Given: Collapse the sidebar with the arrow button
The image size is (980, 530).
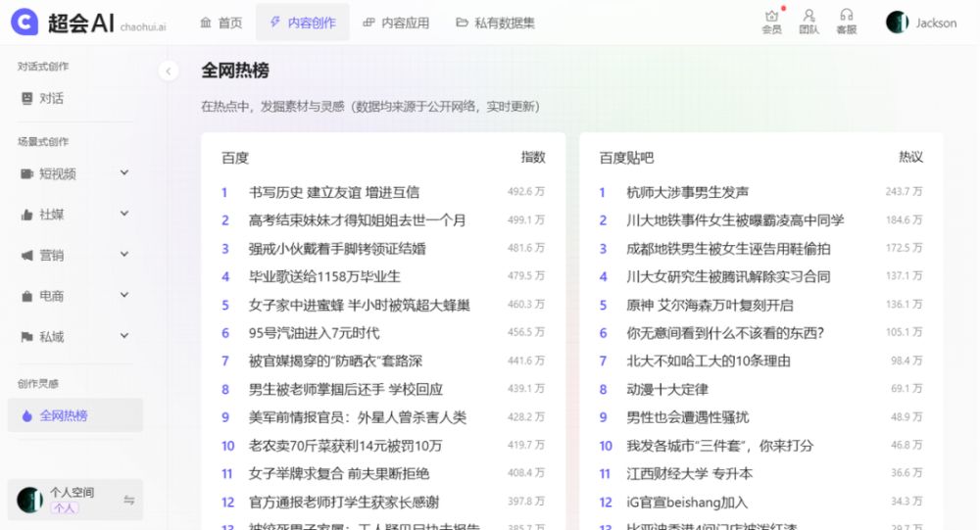Looking at the screenshot, I should point(169,72).
